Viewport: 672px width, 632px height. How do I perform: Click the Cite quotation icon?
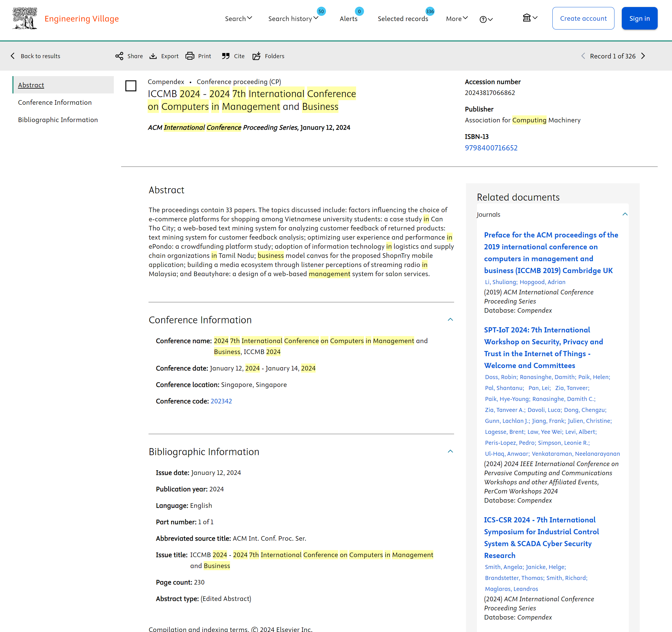[226, 56]
